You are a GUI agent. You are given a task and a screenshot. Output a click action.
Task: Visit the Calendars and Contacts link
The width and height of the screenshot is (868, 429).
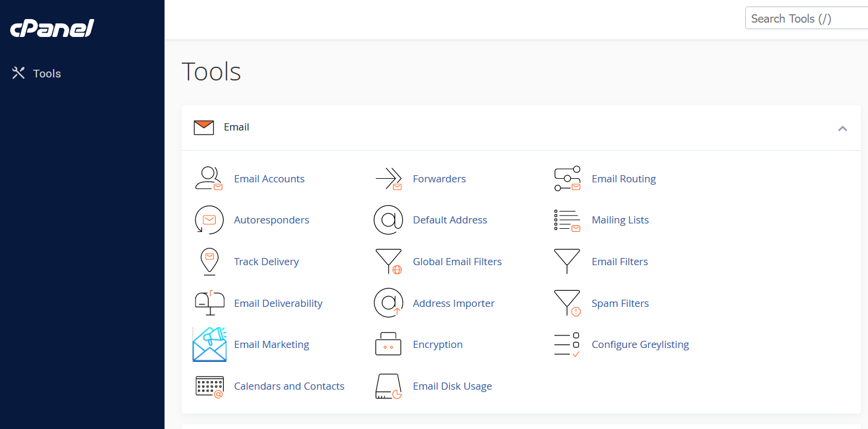tap(289, 386)
